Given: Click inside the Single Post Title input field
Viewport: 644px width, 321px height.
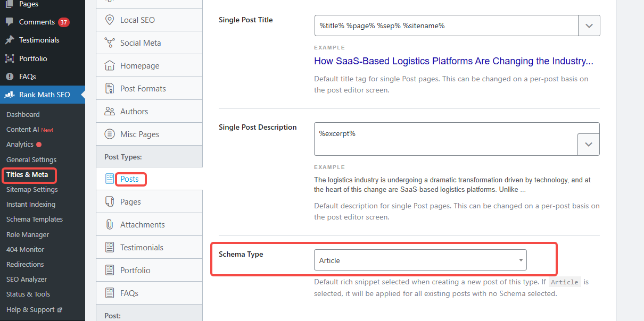Looking at the screenshot, I should coord(442,25).
